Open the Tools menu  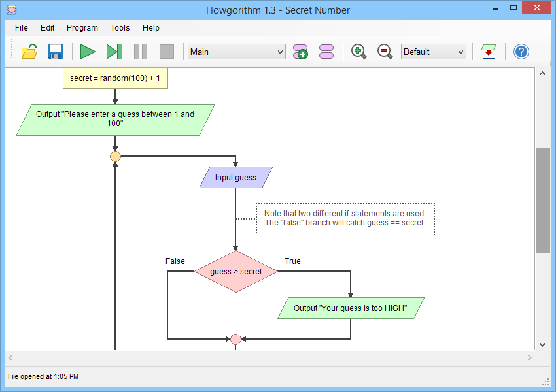pyautogui.click(x=120, y=28)
